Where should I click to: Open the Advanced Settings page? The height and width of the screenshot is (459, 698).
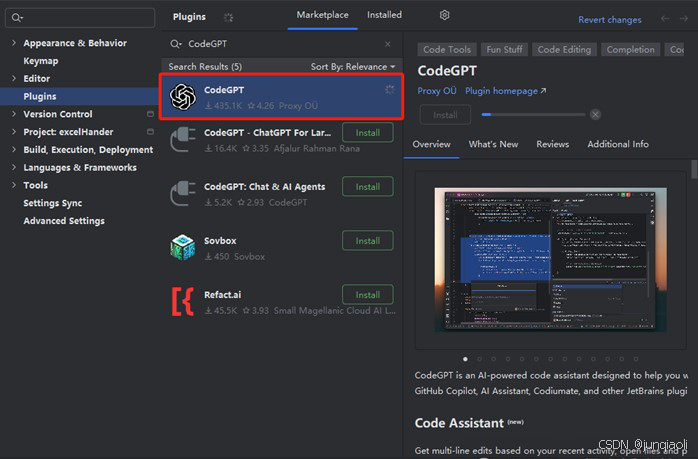(x=64, y=221)
